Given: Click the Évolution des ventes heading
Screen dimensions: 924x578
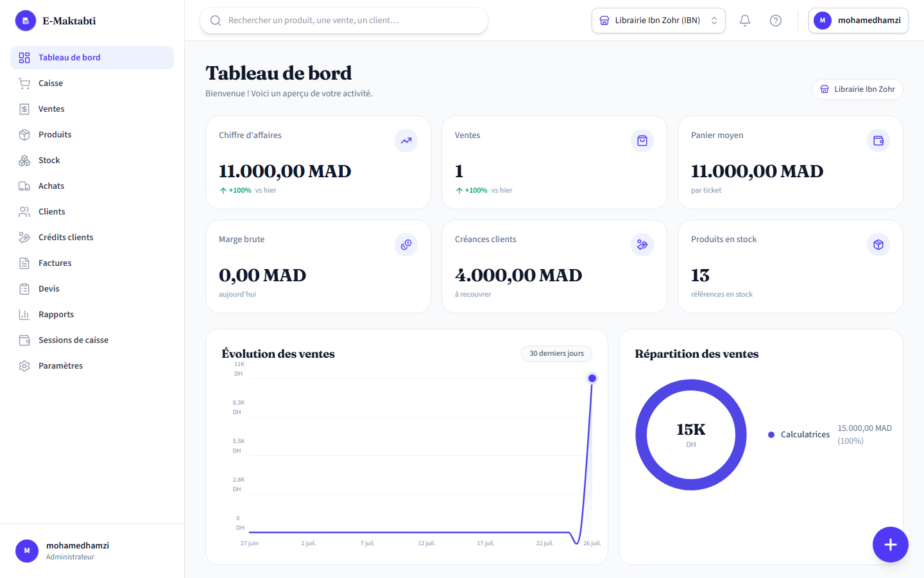Looking at the screenshot, I should [x=278, y=354].
